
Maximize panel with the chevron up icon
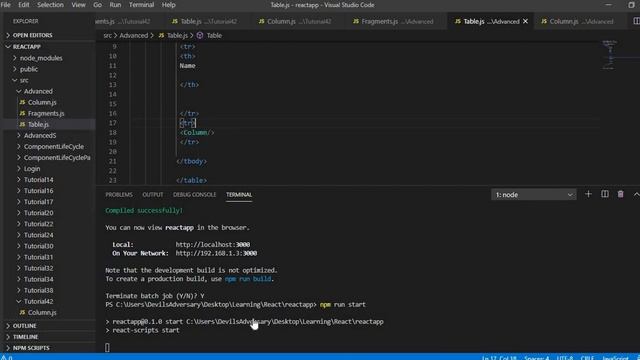(636, 194)
